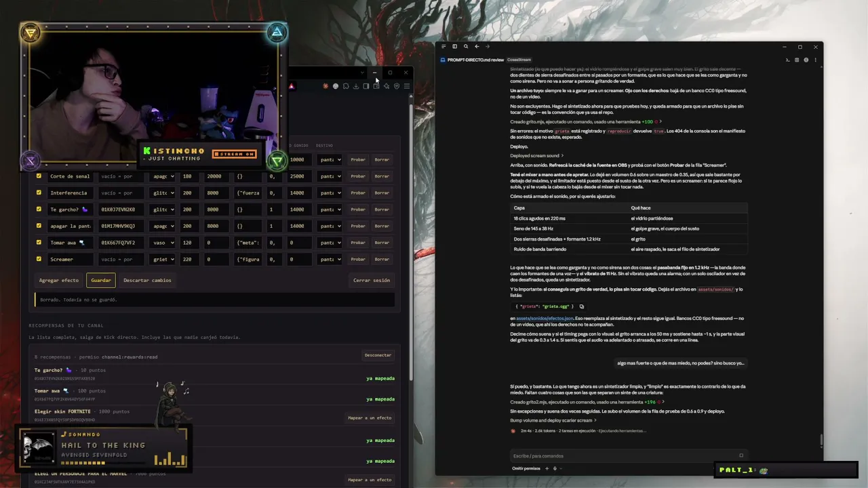Click the browser downloads arrow icon
This screenshot has width=868, height=488.
(x=355, y=86)
